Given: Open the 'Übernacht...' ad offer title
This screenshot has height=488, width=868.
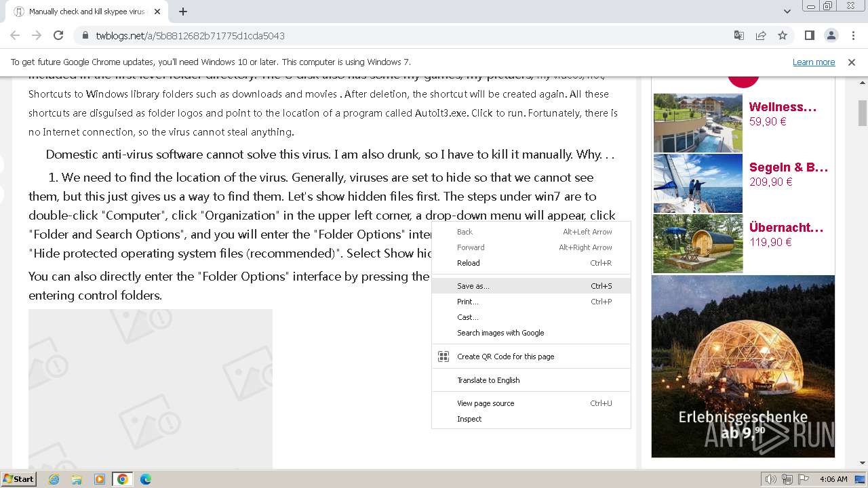Looking at the screenshot, I should pos(787,228).
